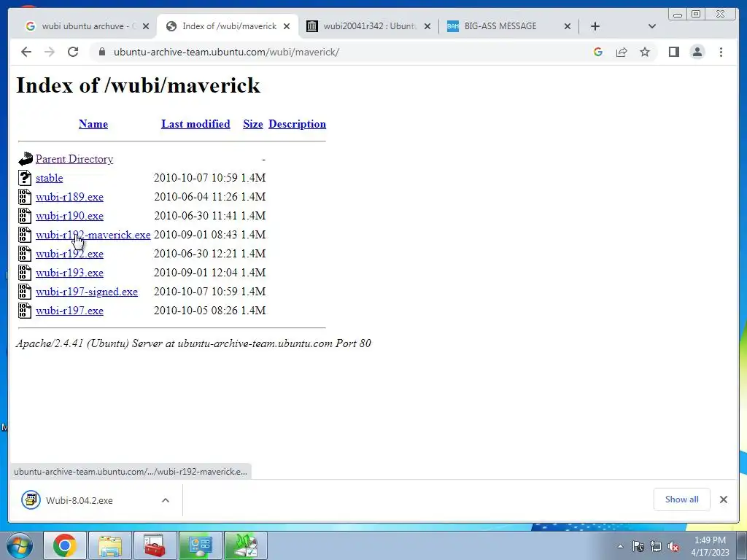
Task: Close the wubi ubuntu archuve tab
Action: coord(146,26)
